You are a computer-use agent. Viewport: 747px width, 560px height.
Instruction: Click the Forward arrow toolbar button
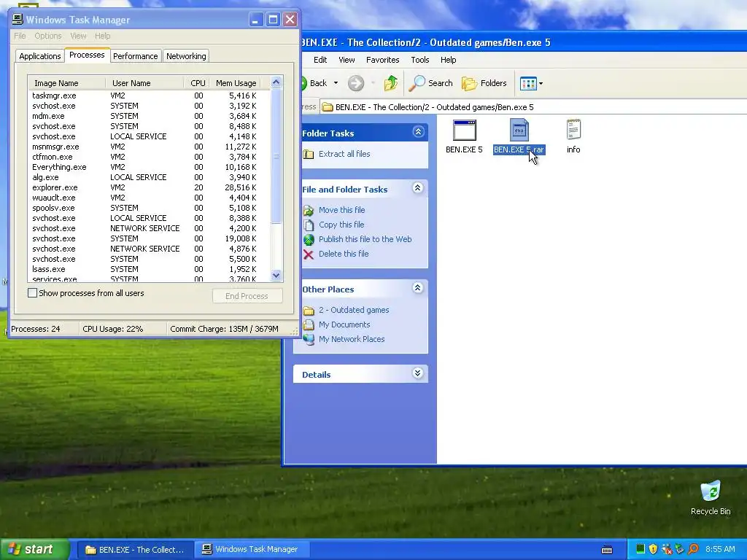pyautogui.click(x=355, y=83)
